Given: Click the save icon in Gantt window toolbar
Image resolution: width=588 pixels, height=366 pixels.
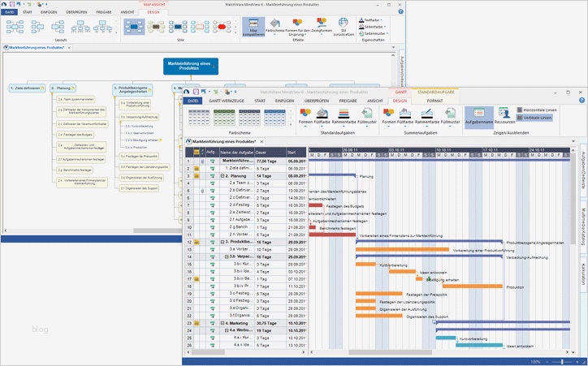Looking at the screenshot, I should click(x=196, y=92).
